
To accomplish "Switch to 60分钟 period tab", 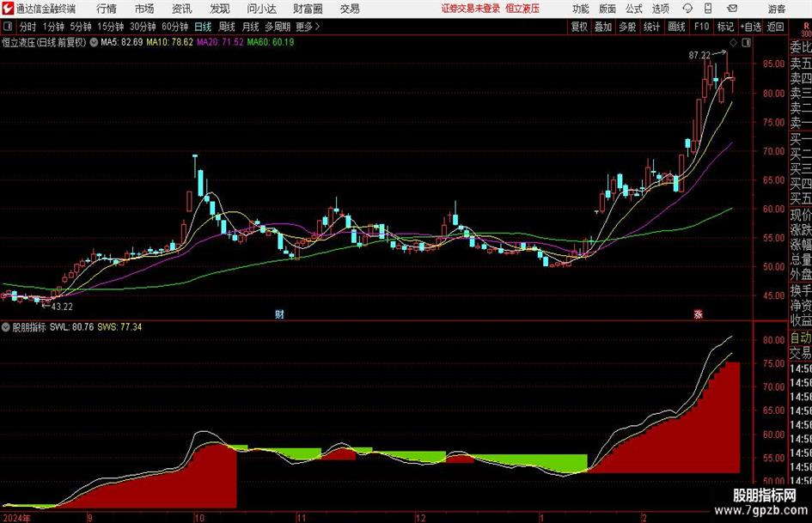I will point(175,27).
